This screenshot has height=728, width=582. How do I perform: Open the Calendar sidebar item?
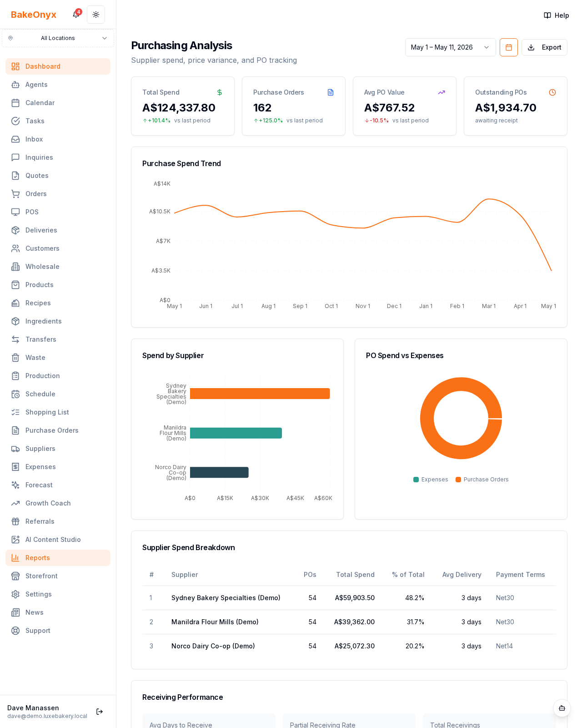[58, 103]
